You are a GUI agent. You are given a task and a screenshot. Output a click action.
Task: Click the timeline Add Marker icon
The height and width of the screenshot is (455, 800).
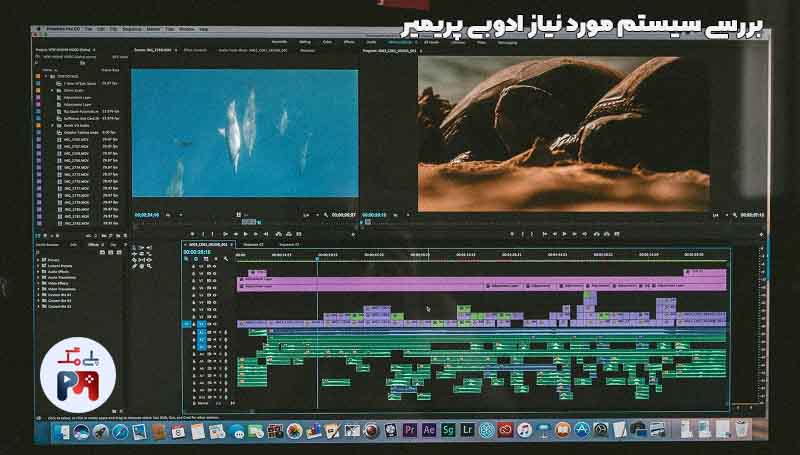pyautogui.click(x=215, y=259)
